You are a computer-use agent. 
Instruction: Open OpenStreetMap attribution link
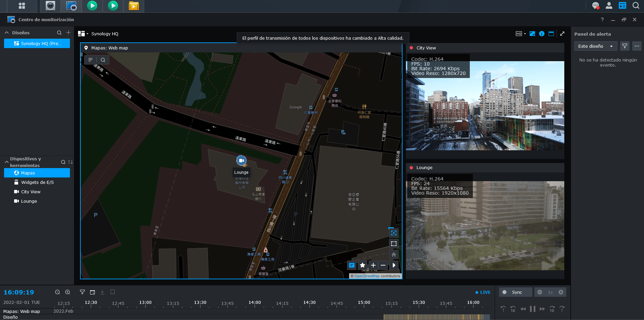coord(367,276)
